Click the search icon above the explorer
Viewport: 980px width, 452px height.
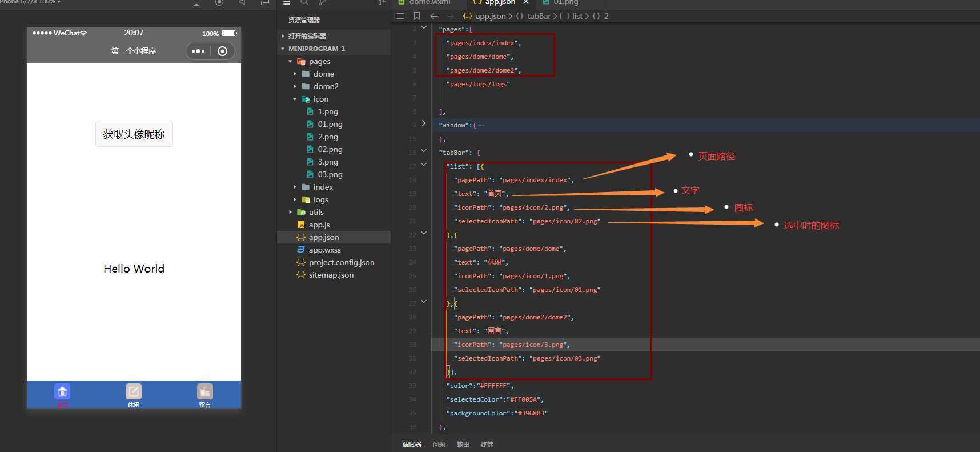point(304,2)
